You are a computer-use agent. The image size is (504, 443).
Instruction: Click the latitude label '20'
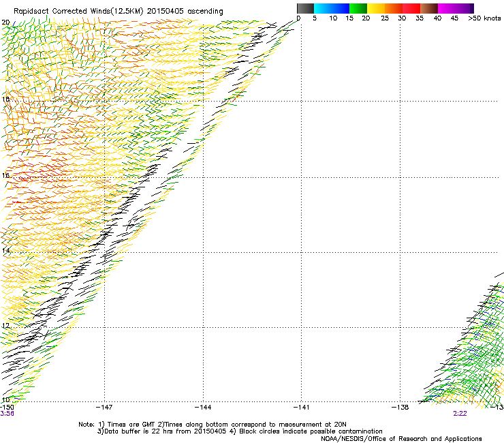[5, 22]
